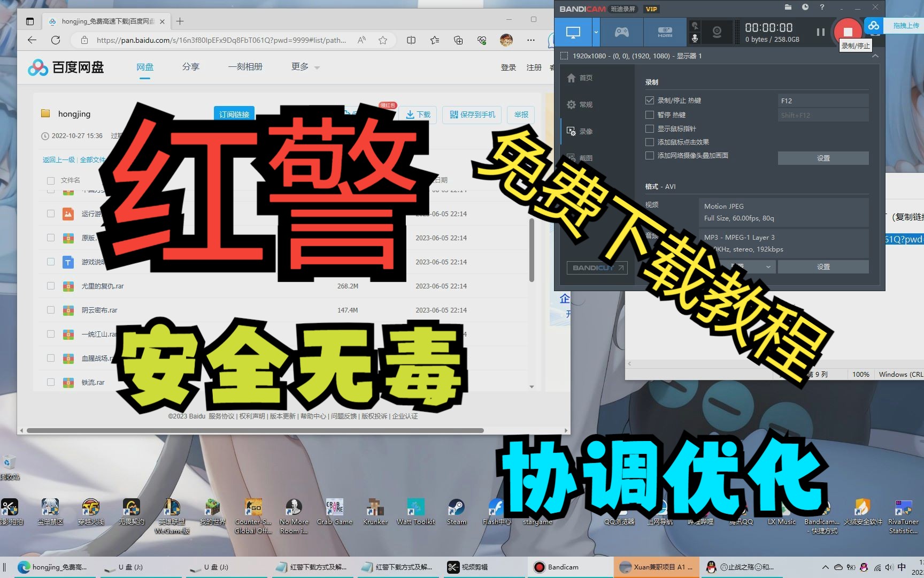This screenshot has width=924, height=578.
Task: Open Edge collections icon
Action: click(458, 40)
